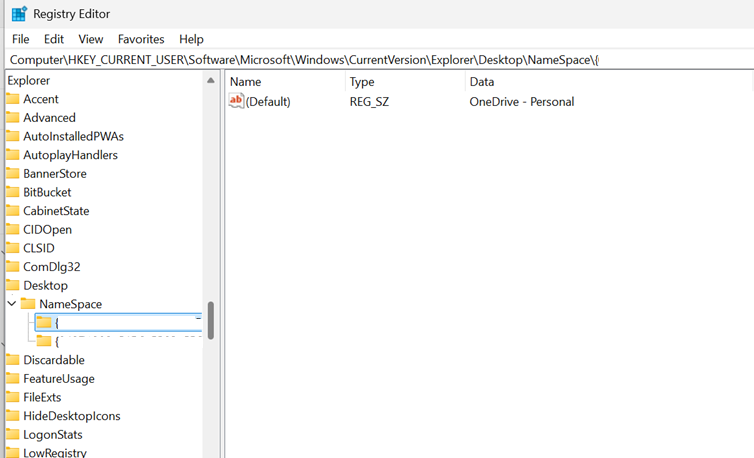
Task: Open the Help menu
Action: (x=191, y=39)
